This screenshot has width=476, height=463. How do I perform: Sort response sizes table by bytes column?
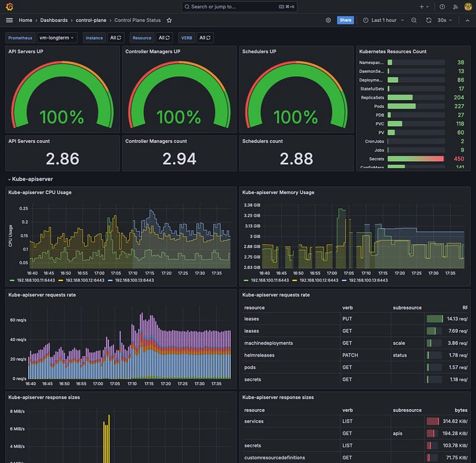(x=461, y=410)
